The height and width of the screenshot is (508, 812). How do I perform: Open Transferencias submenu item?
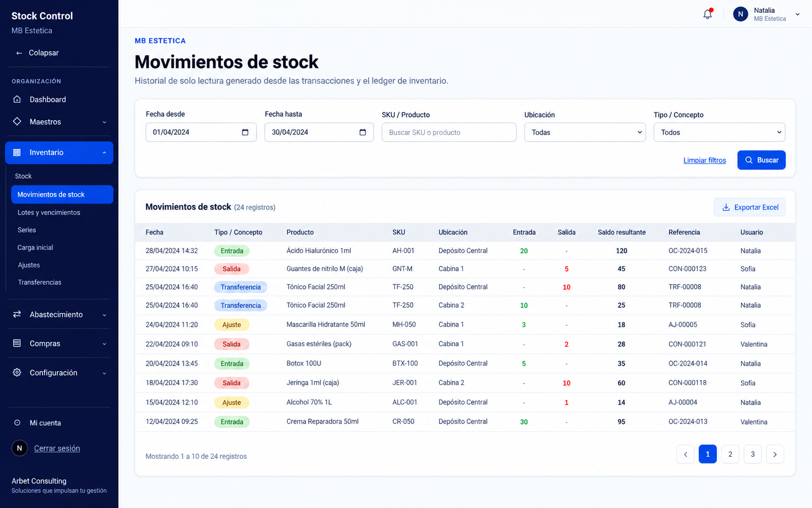click(39, 282)
